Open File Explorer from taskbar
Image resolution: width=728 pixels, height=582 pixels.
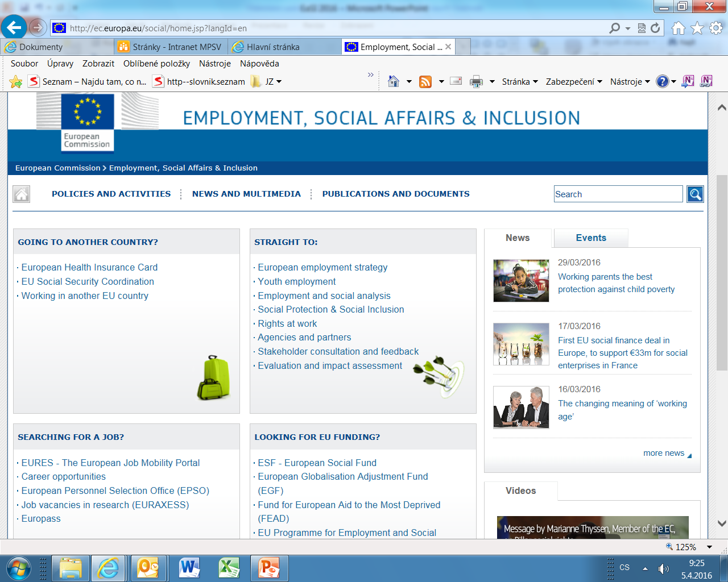(x=71, y=568)
